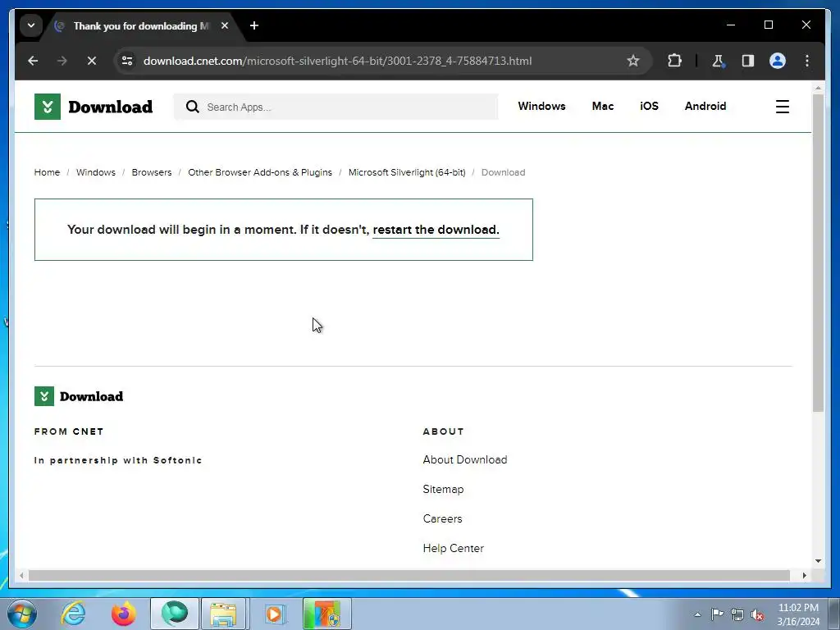Open the Extensions puzzle icon

click(x=674, y=61)
